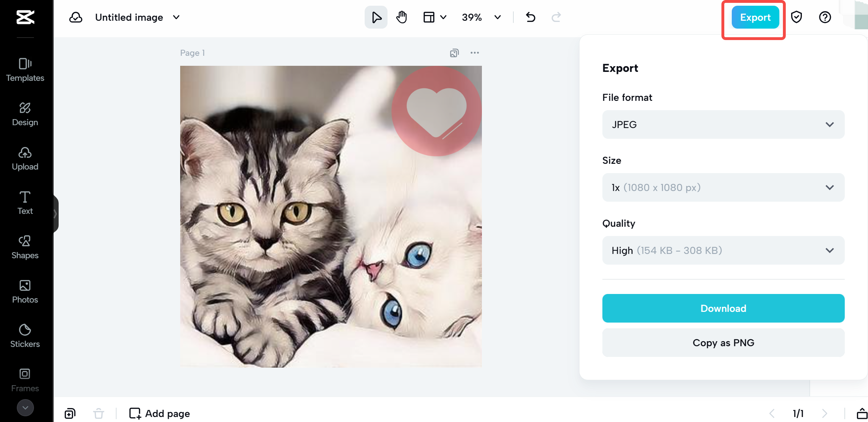Open the JPEG file format dropdown
868x422 pixels.
click(x=722, y=124)
